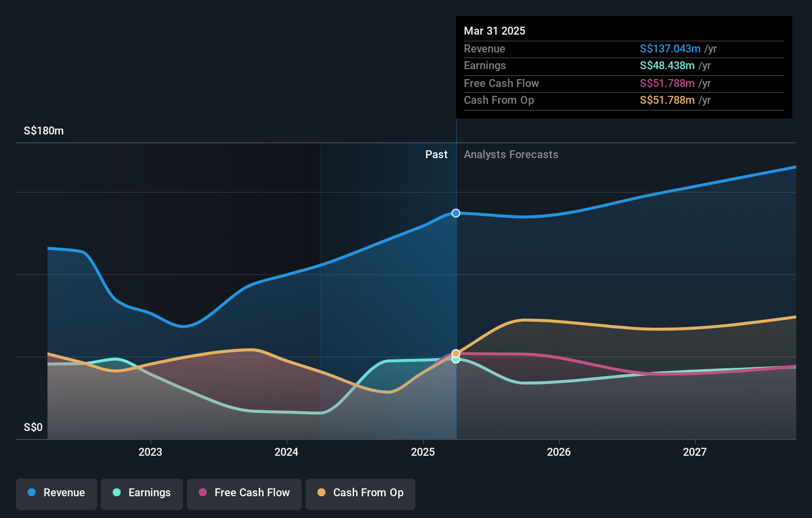Toggle the Revenue series in the legend
This screenshot has height=518, width=812.
(x=56, y=494)
